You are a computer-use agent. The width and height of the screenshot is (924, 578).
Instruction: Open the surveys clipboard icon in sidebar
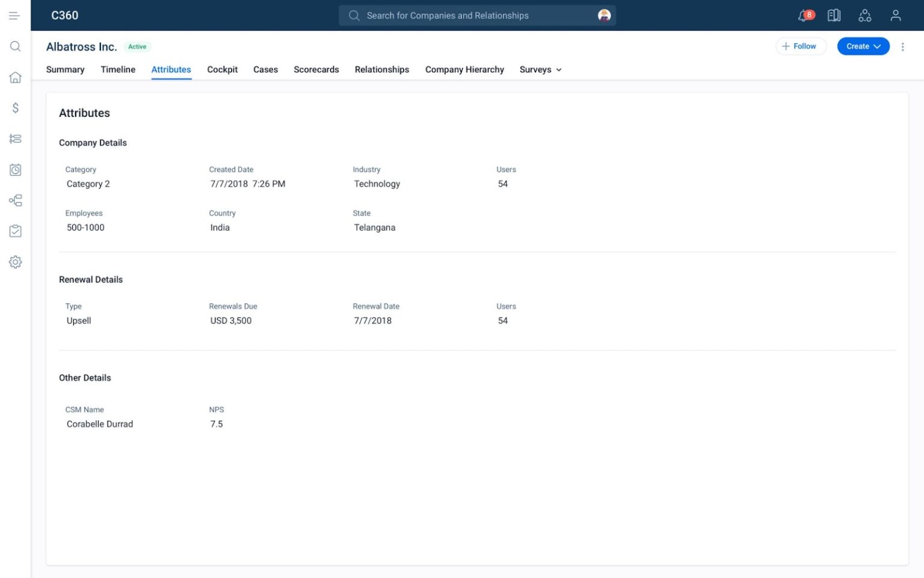pyautogui.click(x=15, y=231)
